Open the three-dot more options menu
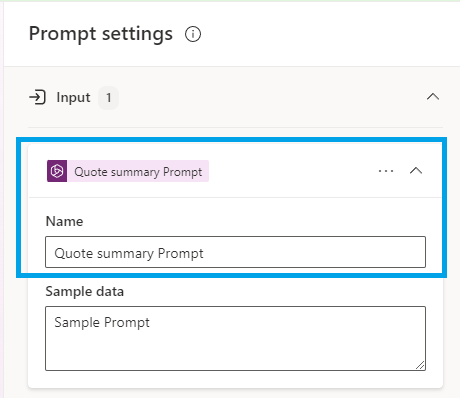 click(386, 171)
